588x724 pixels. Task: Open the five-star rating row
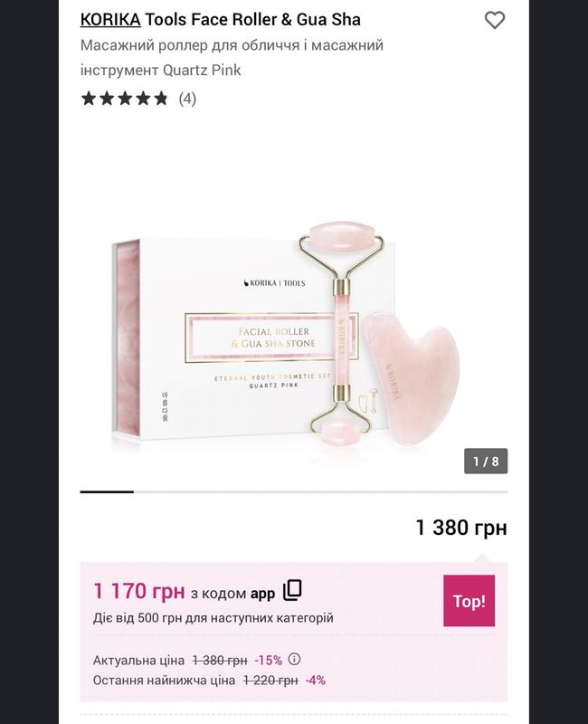pyautogui.click(x=124, y=99)
